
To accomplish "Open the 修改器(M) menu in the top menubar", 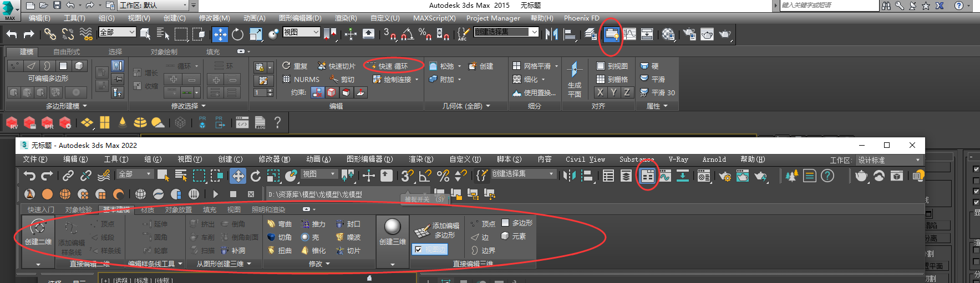I will 214,18.
